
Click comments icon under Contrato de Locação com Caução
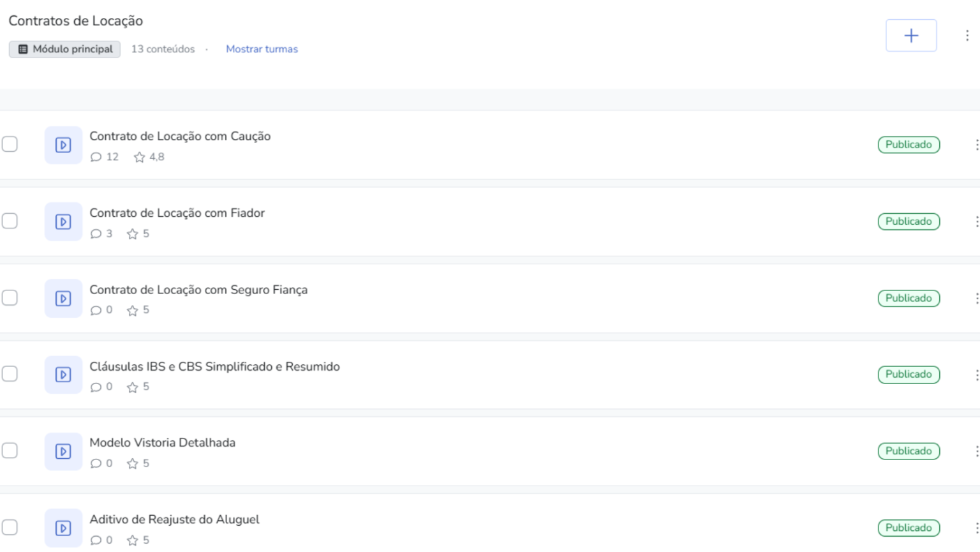coord(96,157)
